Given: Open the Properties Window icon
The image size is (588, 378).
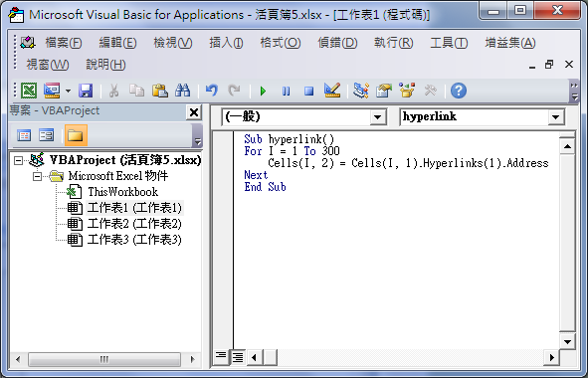Looking at the screenshot, I should pyautogui.click(x=384, y=91).
